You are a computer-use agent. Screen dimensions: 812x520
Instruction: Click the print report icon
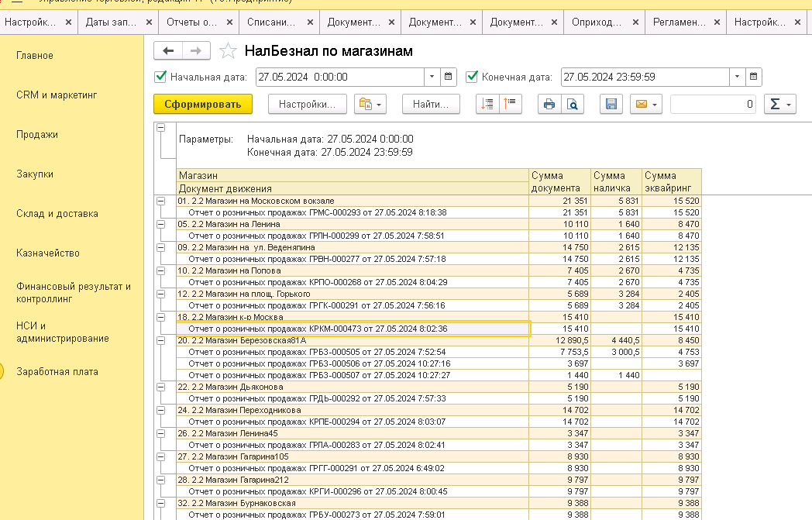click(x=549, y=104)
